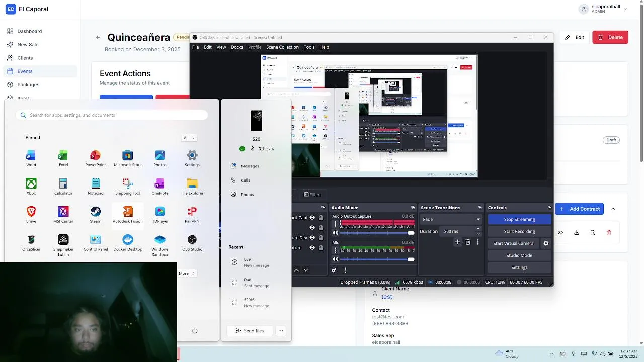Decrease transition duration with down arrow

[x=478, y=234]
